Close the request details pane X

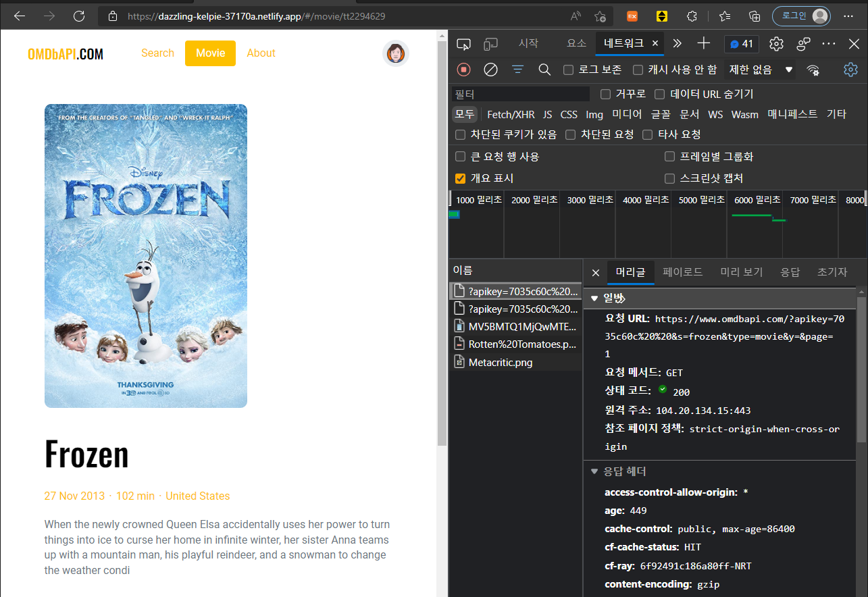point(596,273)
